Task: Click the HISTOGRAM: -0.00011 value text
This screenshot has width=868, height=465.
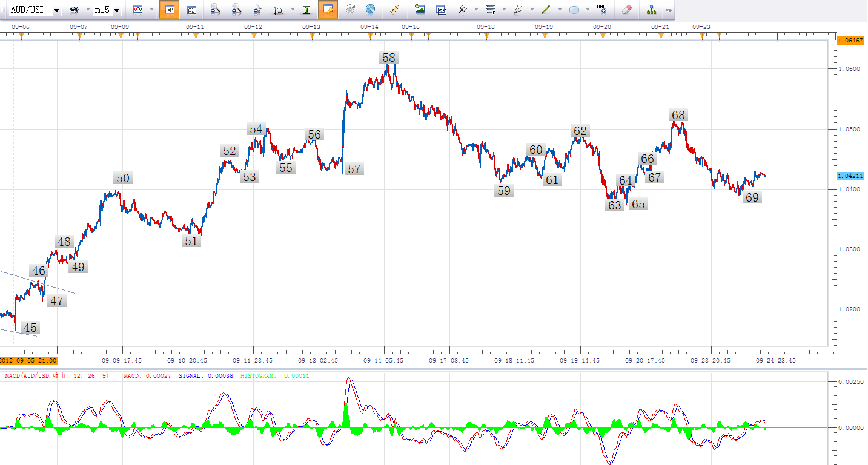Action: click(x=275, y=376)
